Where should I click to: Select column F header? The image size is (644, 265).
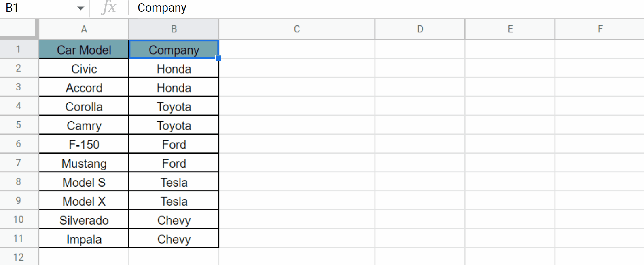tap(600, 29)
